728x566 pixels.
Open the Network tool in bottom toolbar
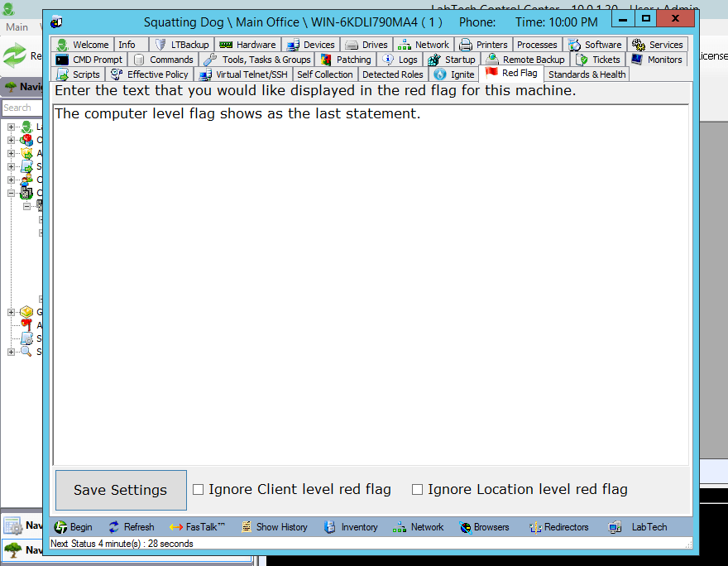click(x=419, y=527)
